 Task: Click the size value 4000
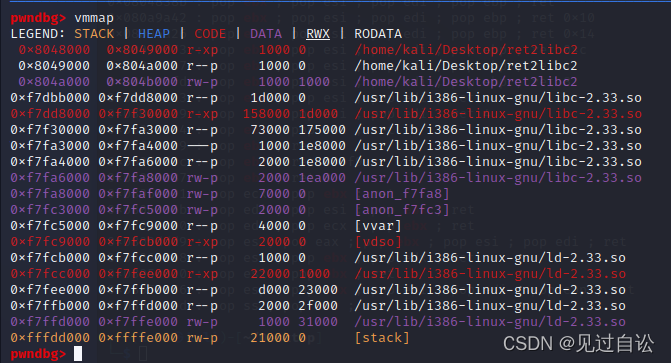(274, 226)
